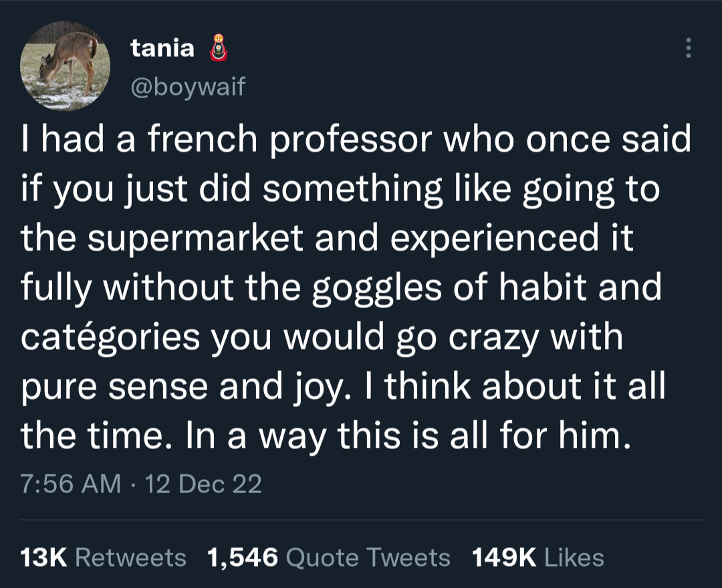The width and height of the screenshot is (722, 588).
Task: Open the 7:56 AM timestamp link
Action: pos(70,484)
